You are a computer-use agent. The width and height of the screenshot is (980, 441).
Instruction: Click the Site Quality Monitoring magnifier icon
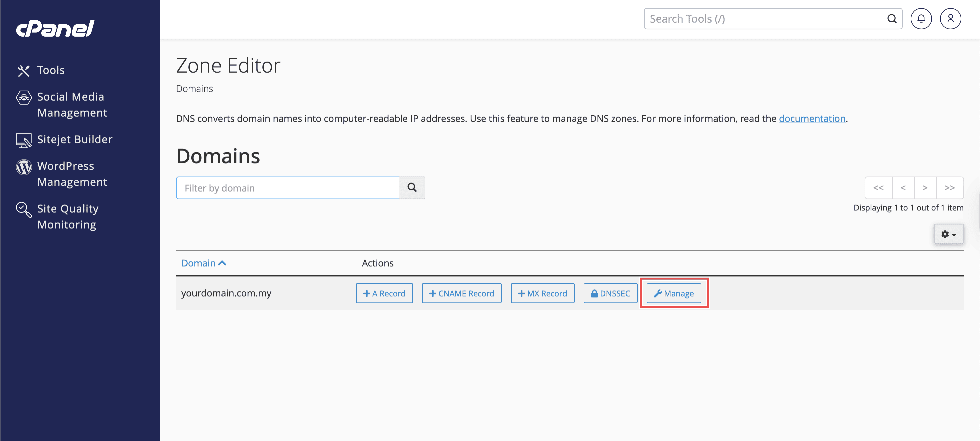click(x=24, y=210)
